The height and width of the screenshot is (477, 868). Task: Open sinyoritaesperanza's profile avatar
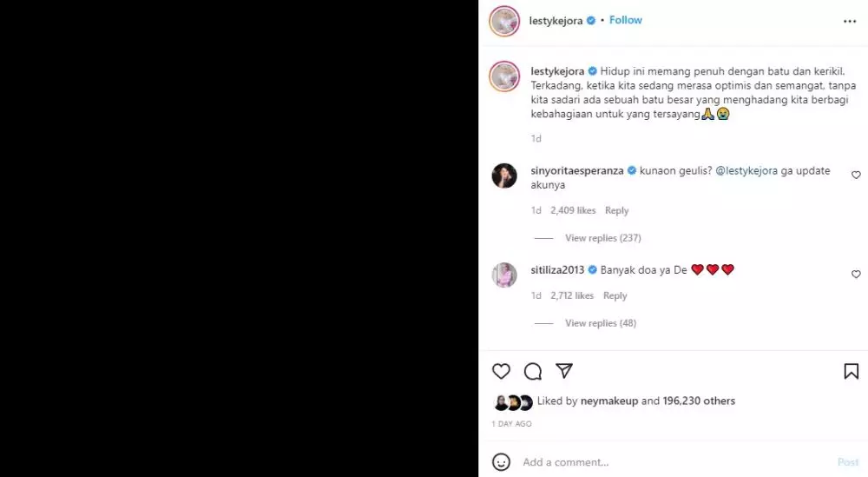[505, 176]
